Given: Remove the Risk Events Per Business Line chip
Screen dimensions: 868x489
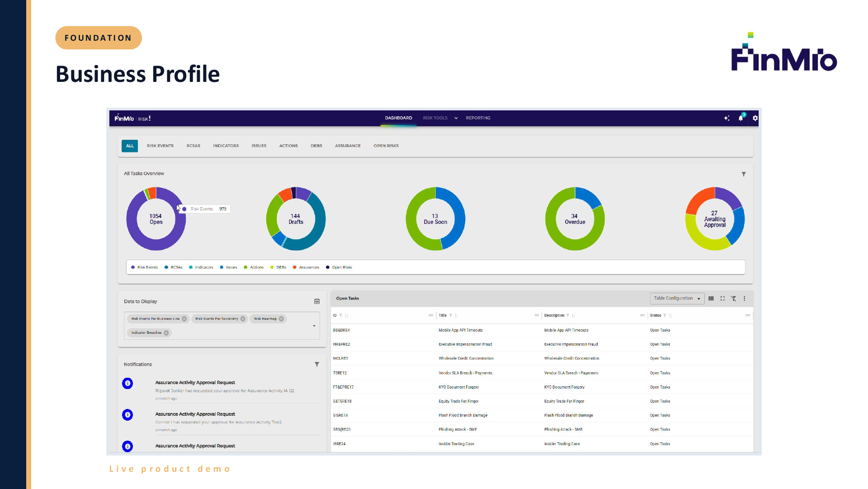Looking at the screenshot, I should pos(184,319).
